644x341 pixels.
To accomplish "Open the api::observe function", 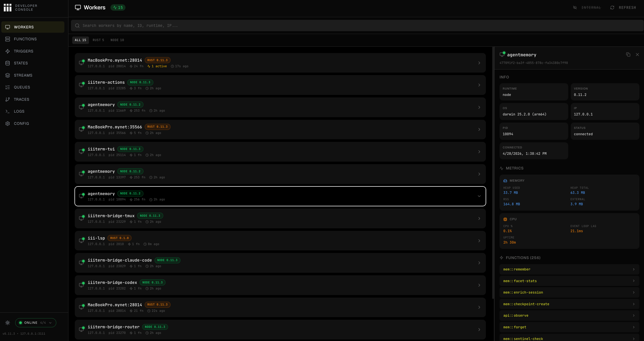I will coord(569,316).
